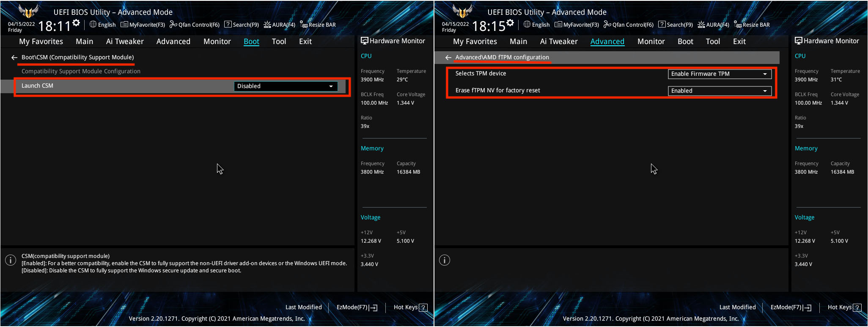This screenshot has height=327, width=868.
Task: Open My Favorites tab in left BIOS
Action: pos(41,42)
